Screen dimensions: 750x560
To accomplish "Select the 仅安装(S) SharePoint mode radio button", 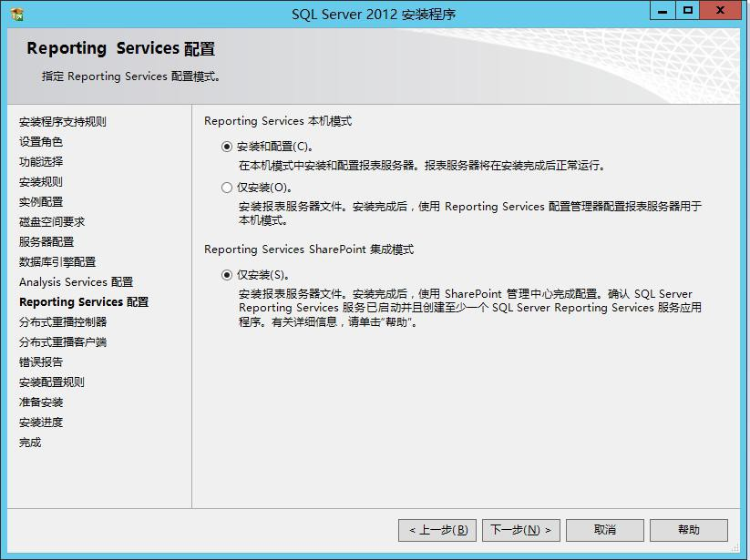I will pyautogui.click(x=227, y=275).
